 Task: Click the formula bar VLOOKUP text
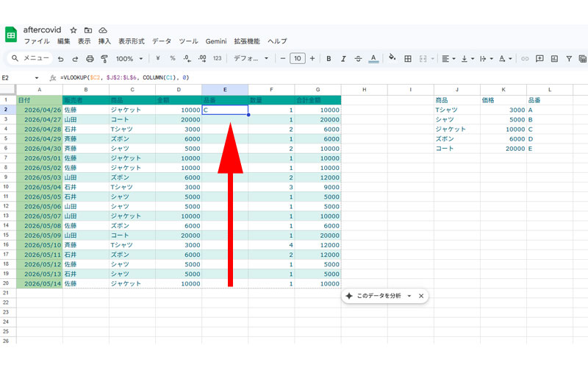click(x=124, y=78)
